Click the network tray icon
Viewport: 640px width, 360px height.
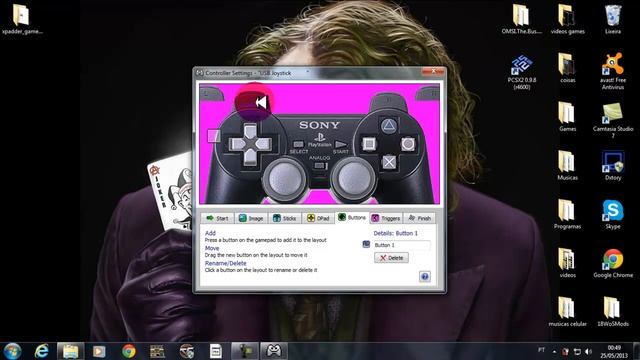577,351
